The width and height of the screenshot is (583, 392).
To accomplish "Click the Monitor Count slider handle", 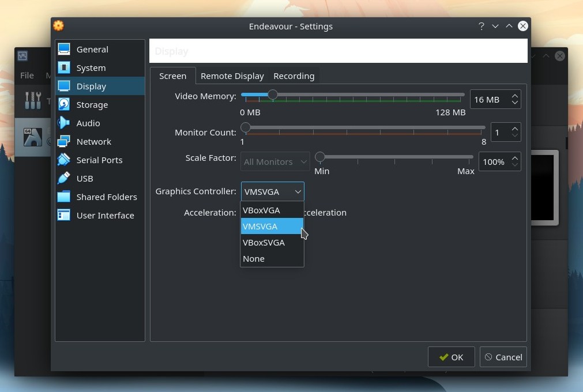I will pos(246,127).
